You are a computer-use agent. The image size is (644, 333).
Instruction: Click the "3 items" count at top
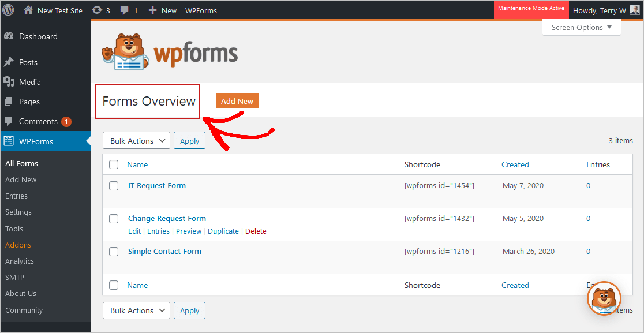coord(620,140)
